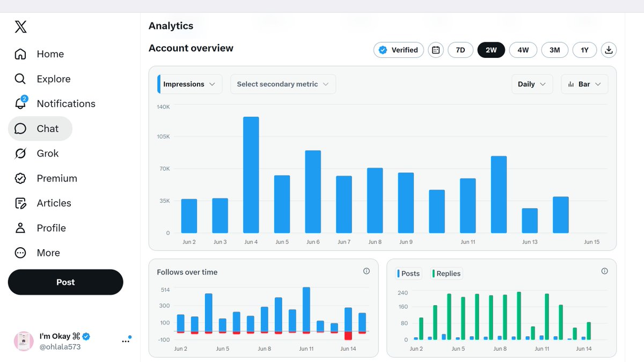Click the I'm Okay profile avatar

(24, 341)
